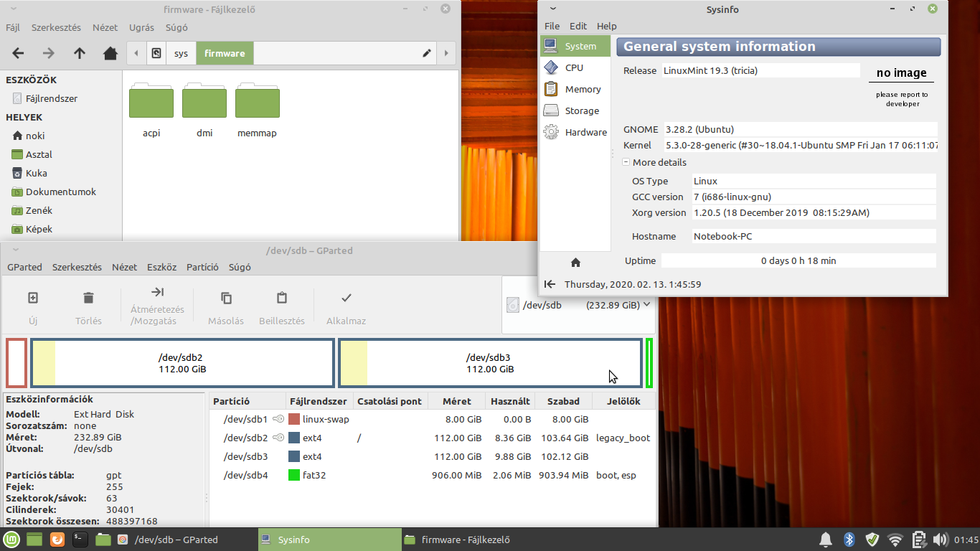This screenshot has width=980, height=551.
Task: Click the Átméretezés/Mozgatás resize tool
Action: point(157,307)
